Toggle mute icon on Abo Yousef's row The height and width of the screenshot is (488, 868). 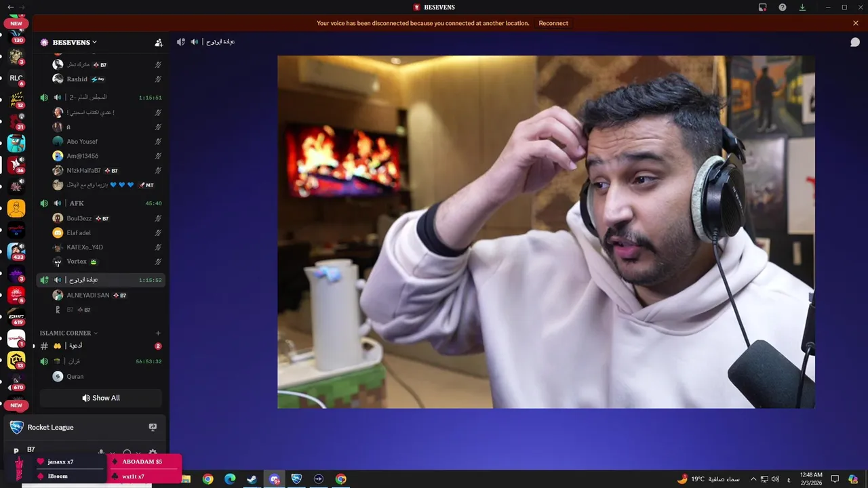pos(158,142)
